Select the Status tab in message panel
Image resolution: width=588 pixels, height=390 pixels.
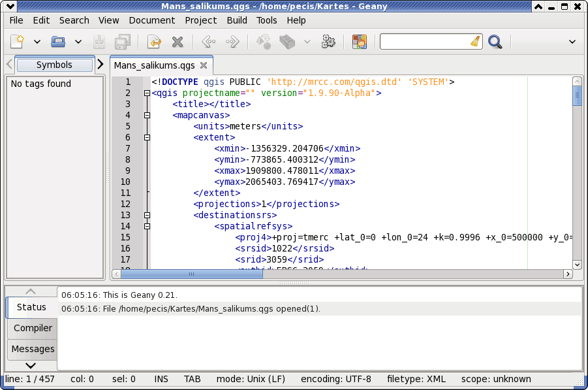coord(31,308)
